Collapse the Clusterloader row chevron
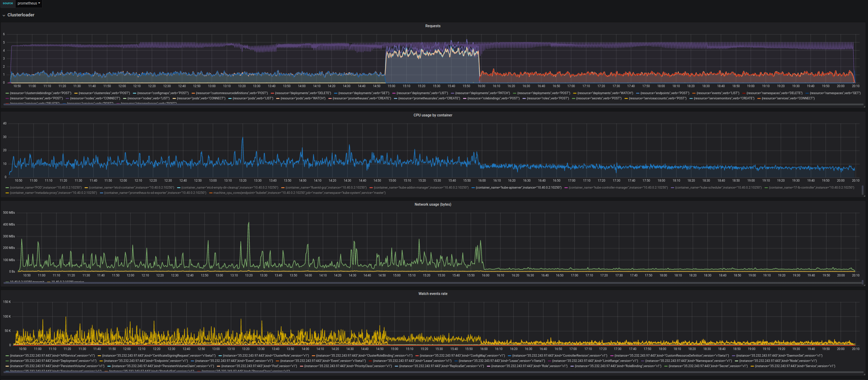This screenshot has width=868, height=380. [4, 15]
